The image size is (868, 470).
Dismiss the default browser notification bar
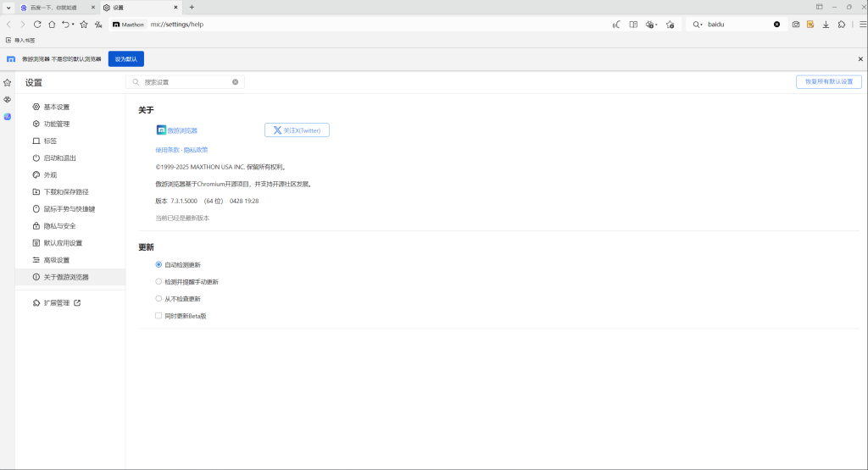(x=860, y=59)
